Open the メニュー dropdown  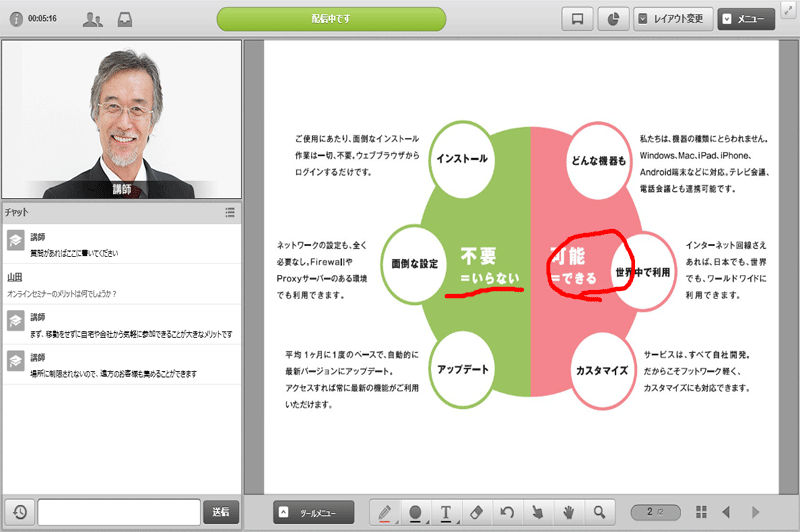(745, 19)
